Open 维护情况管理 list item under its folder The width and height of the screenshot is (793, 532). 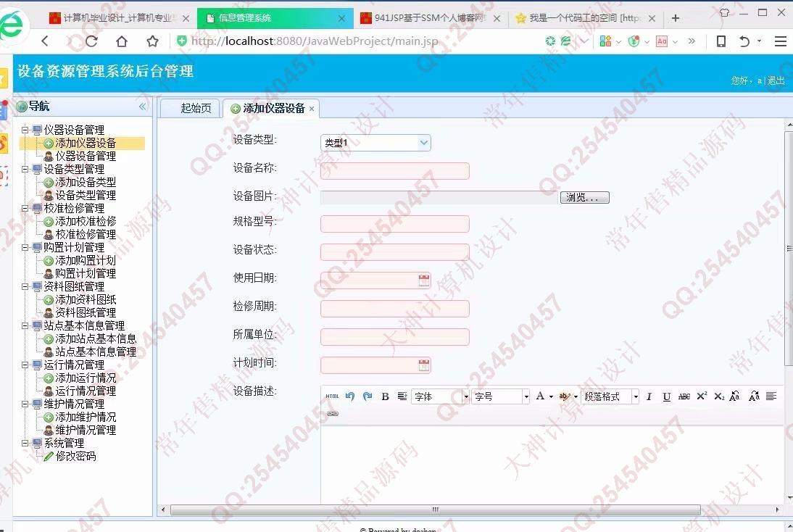pos(86,430)
